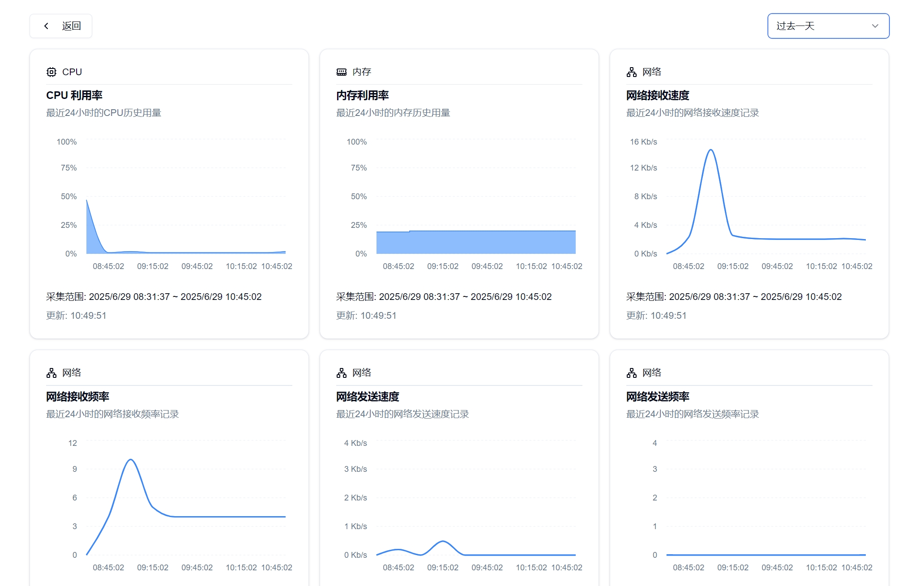Click network icon on 网络接收频率 card
The width and height of the screenshot is (924, 586).
pyautogui.click(x=51, y=373)
